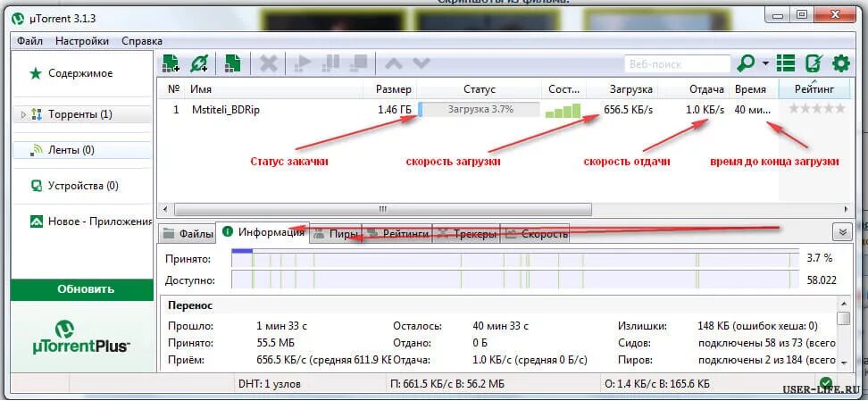Click the Create New Torrent icon

click(x=232, y=63)
